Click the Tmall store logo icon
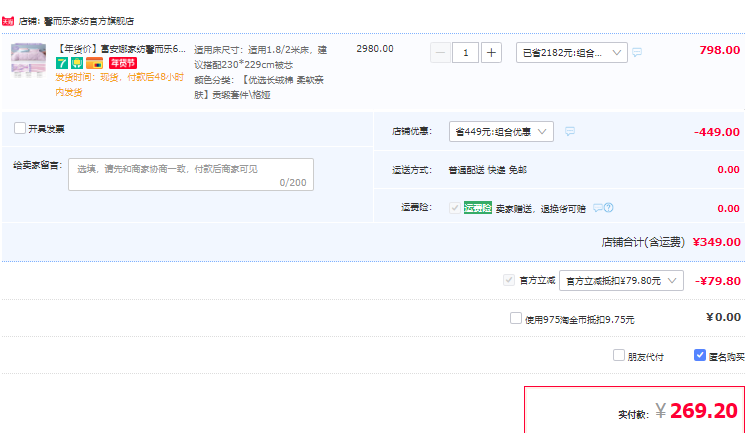The height and width of the screenshot is (433, 751). pos(8,21)
